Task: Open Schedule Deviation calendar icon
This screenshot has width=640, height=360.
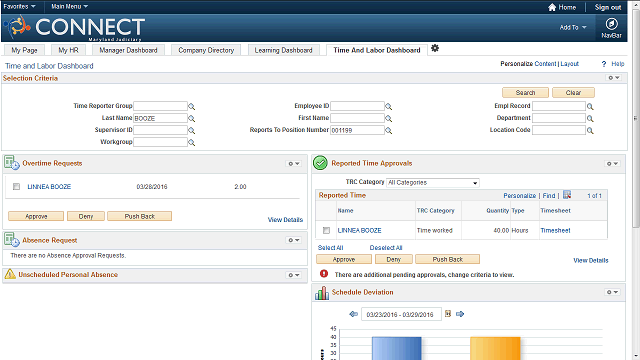Action: [x=448, y=313]
